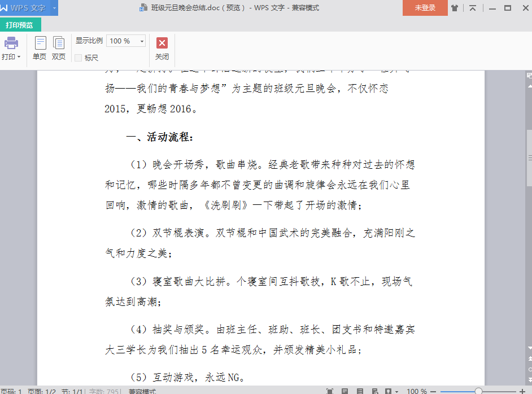Click the Print printer icon
The height and width of the screenshot is (394, 532).
[x=11, y=43]
